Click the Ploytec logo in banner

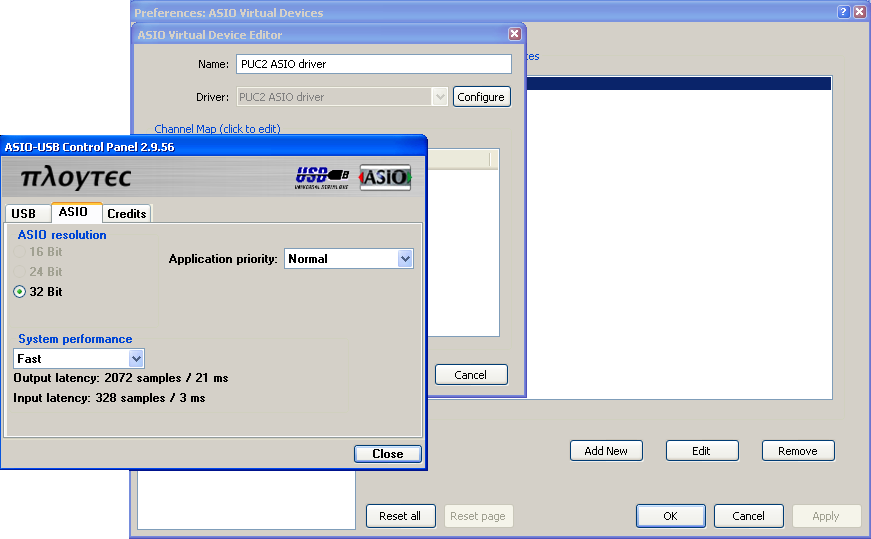point(76,178)
